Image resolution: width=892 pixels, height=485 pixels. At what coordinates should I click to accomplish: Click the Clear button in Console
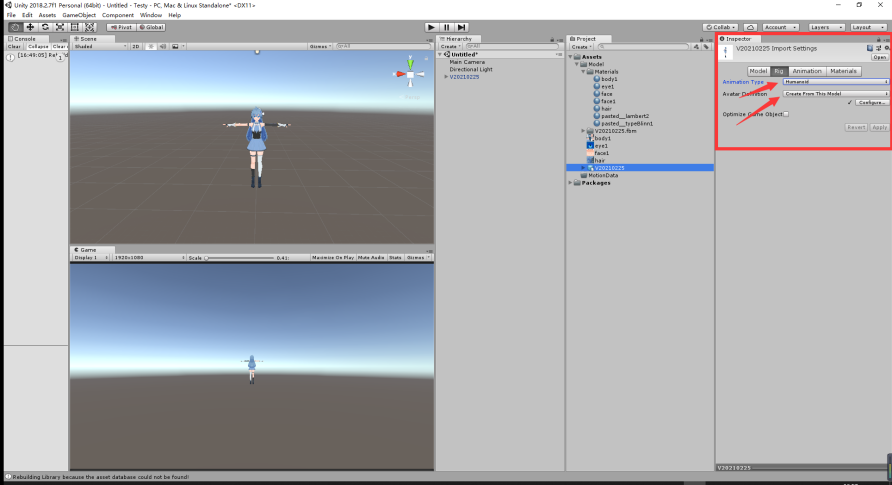pos(14,47)
